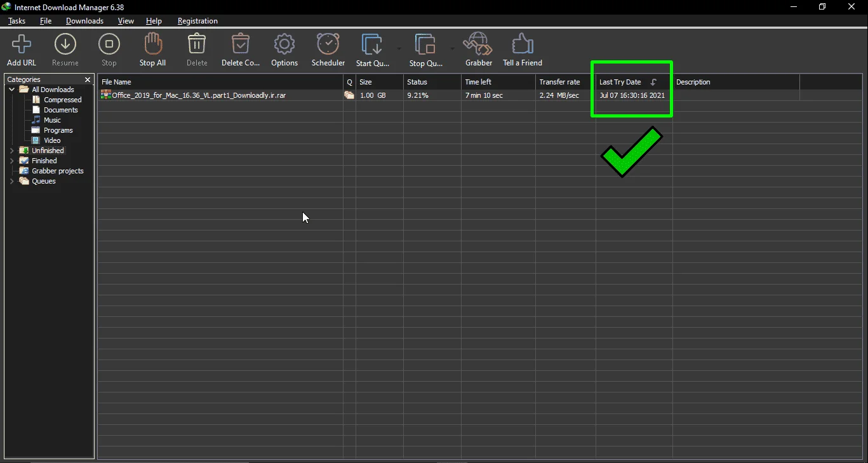Click the 9.21% status cell
868x463 pixels.
418,95
